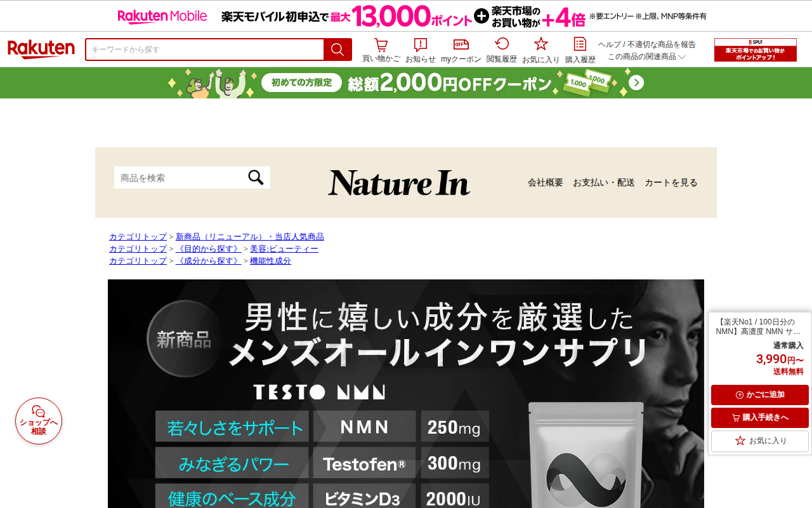
Task: Open 美容:ビューティー category link
Action: (284, 249)
